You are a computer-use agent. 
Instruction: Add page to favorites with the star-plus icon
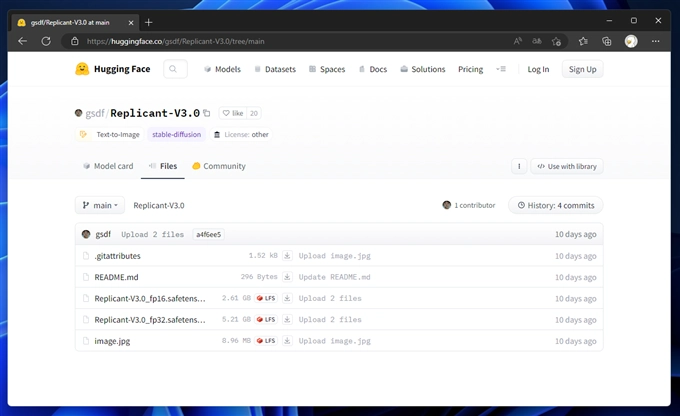click(x=556, y=41)
